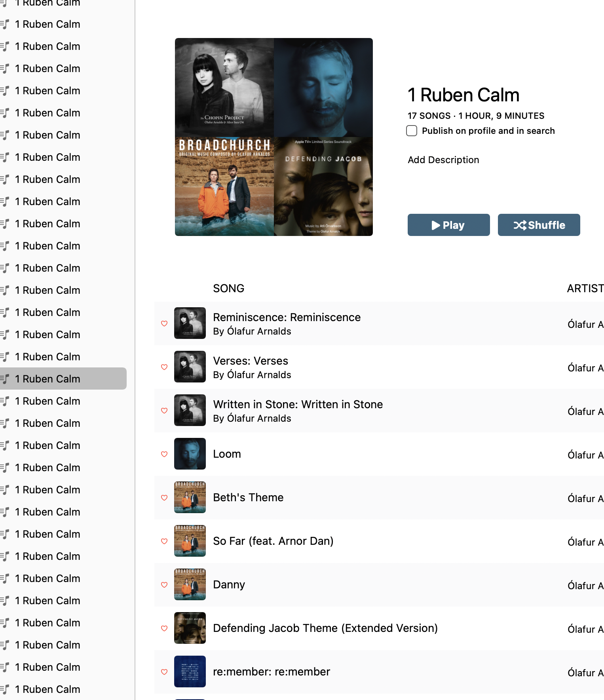Click heart icon beside re:member: re:member

(x=164, y=672)
